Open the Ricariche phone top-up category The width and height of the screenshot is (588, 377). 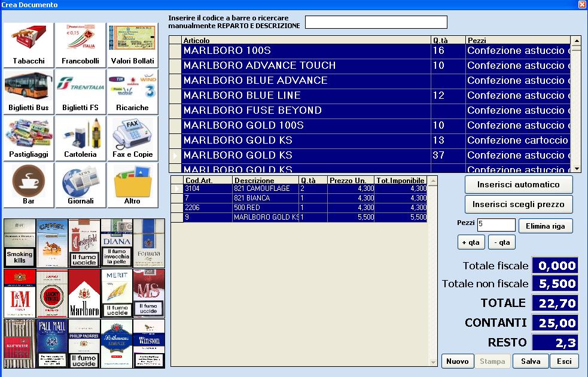(x=132, y=92)
